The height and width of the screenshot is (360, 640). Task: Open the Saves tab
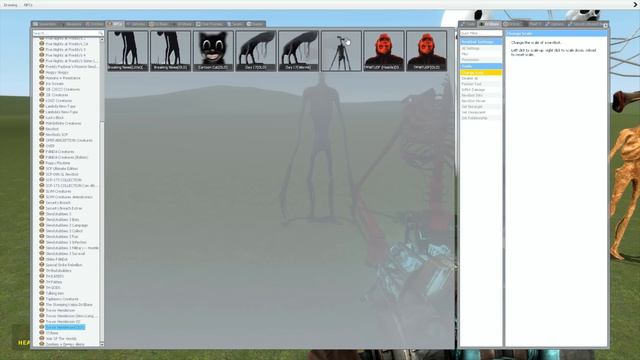[255, 24]
